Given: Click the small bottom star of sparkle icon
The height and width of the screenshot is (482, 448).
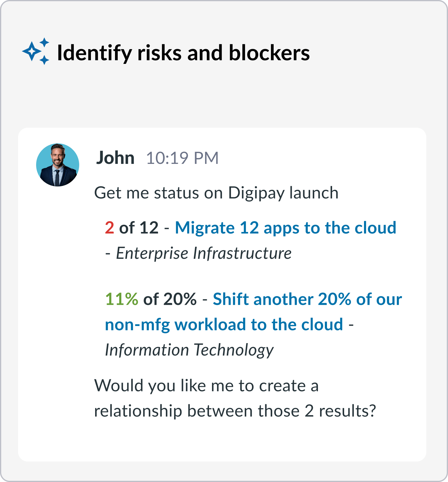Looking at the screenshot, I should click(44, 60).
